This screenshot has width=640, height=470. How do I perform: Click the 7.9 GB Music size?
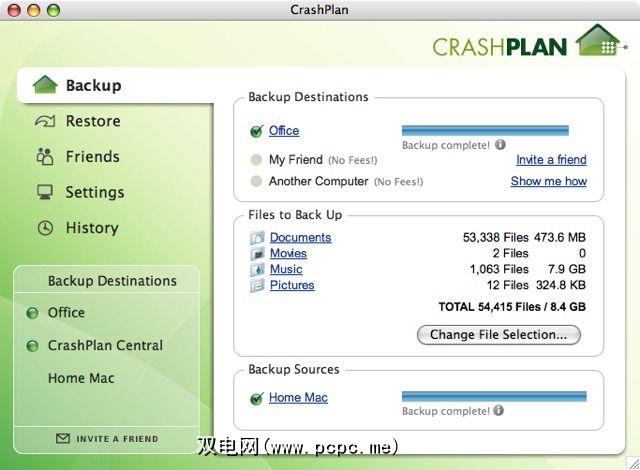(567, 269)
